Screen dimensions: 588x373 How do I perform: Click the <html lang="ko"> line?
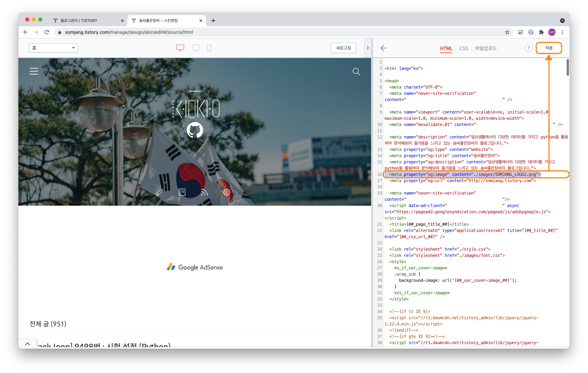404,68
